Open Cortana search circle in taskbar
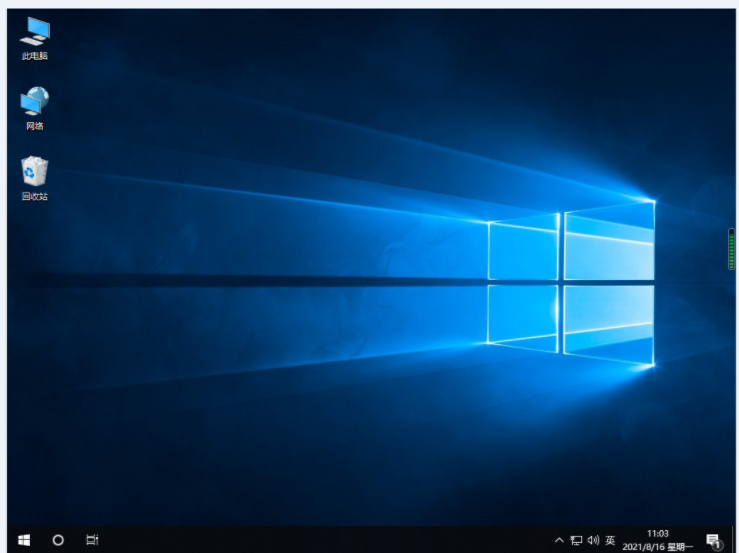This screenshot has width=739, height=553. (58, 540)
